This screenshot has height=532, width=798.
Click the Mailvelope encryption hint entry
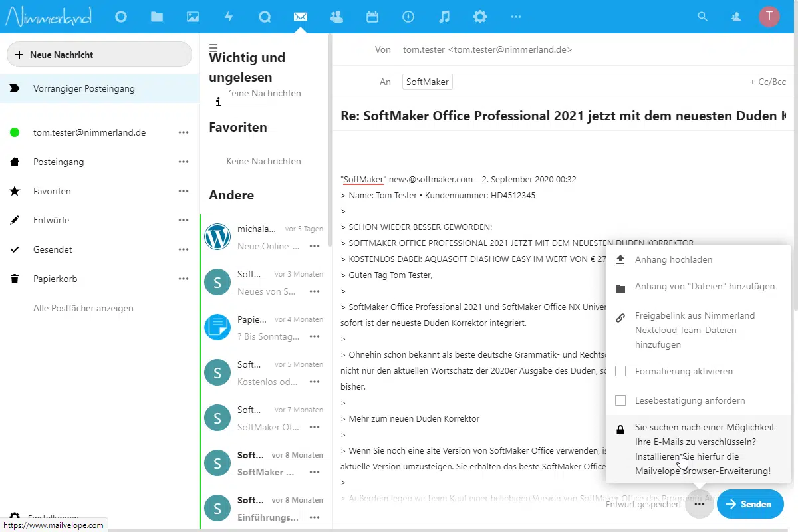click(x=698, y=449)
